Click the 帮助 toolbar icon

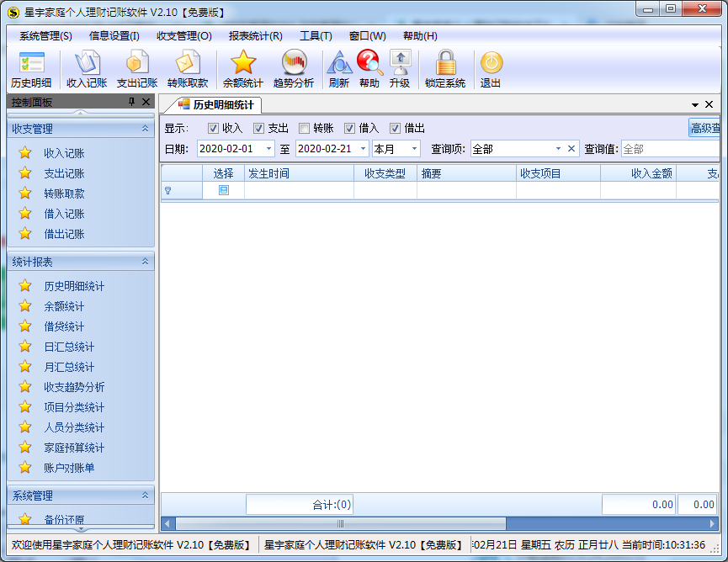tap(369, 70)
